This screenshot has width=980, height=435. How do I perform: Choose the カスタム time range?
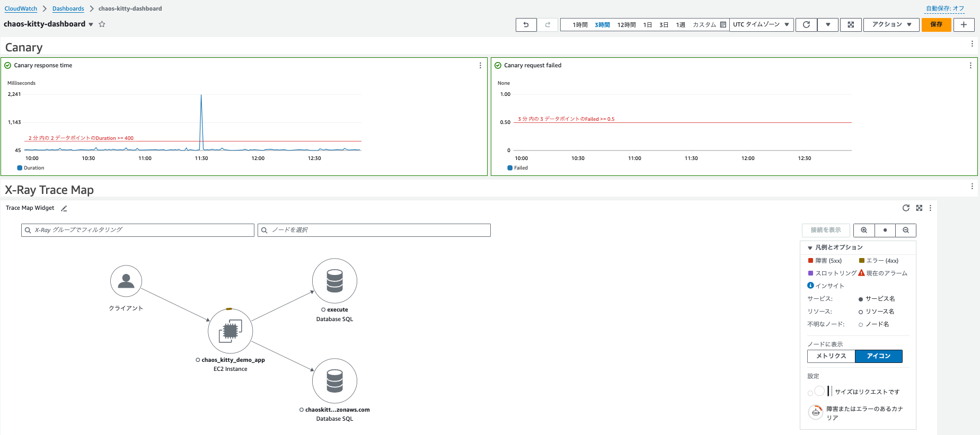[704, 25]
